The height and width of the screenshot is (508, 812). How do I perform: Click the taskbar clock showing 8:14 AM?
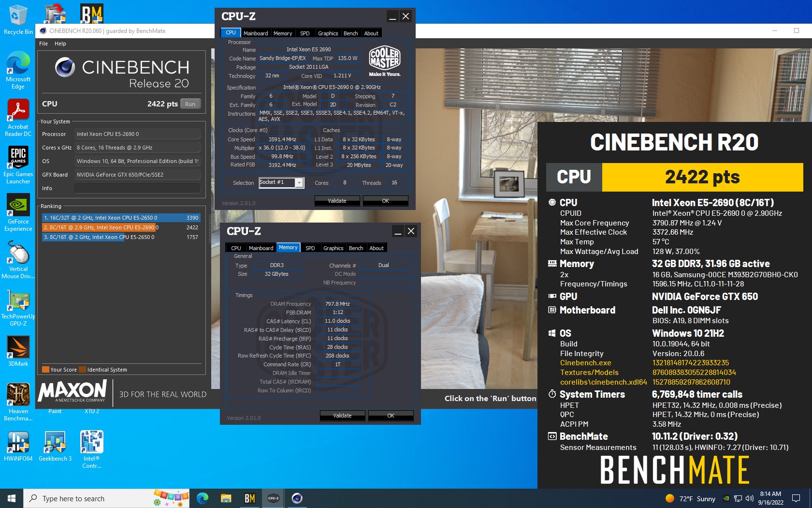770,498
